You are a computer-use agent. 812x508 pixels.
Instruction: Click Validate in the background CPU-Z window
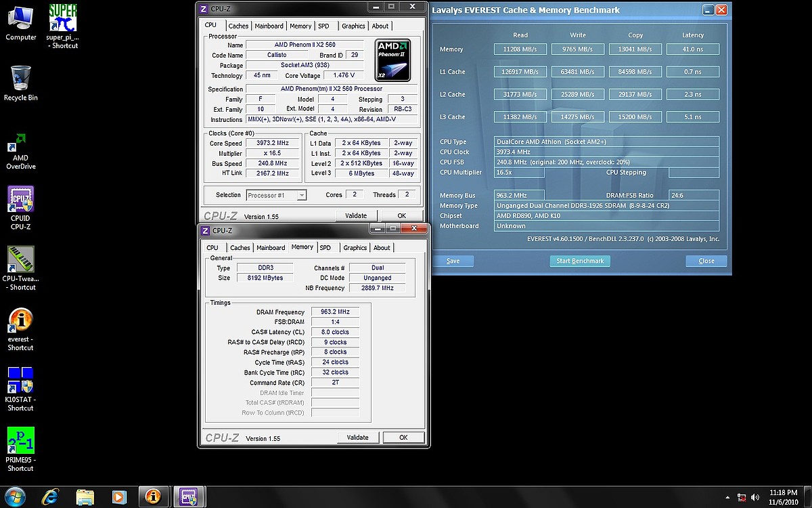356,216
